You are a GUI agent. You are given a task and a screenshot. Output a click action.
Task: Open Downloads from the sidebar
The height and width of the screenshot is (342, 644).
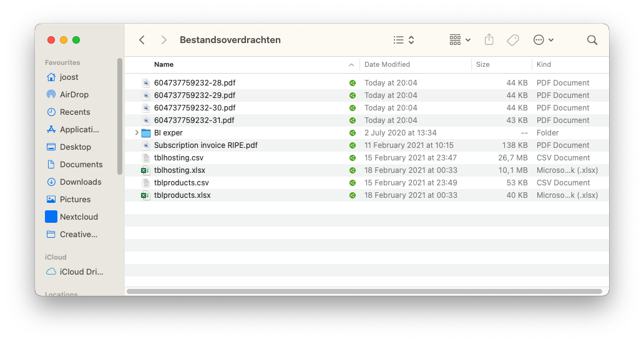pos(80,182)
